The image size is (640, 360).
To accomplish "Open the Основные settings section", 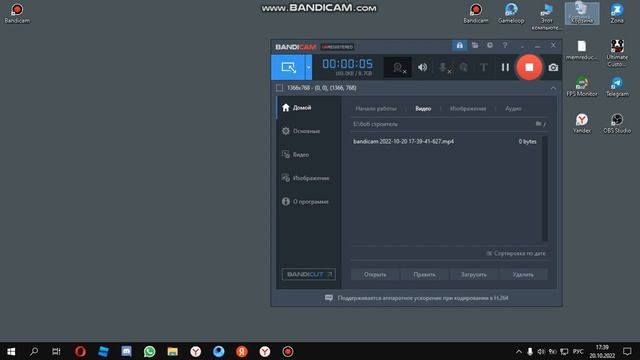I will [309, 131].
